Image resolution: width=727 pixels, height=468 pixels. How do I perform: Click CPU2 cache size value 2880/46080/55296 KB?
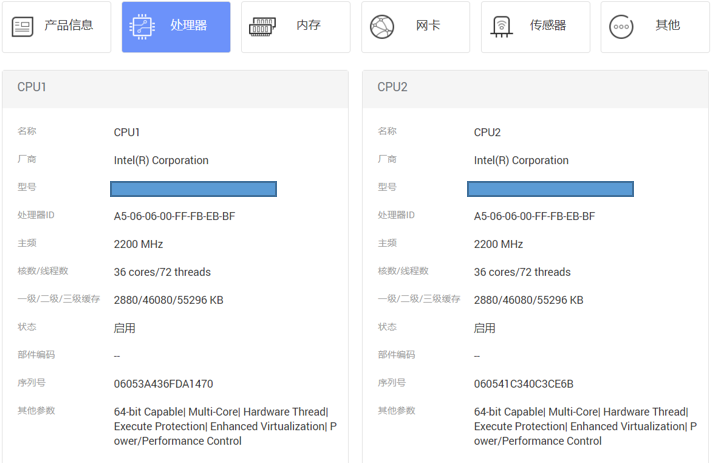[529, 300]
